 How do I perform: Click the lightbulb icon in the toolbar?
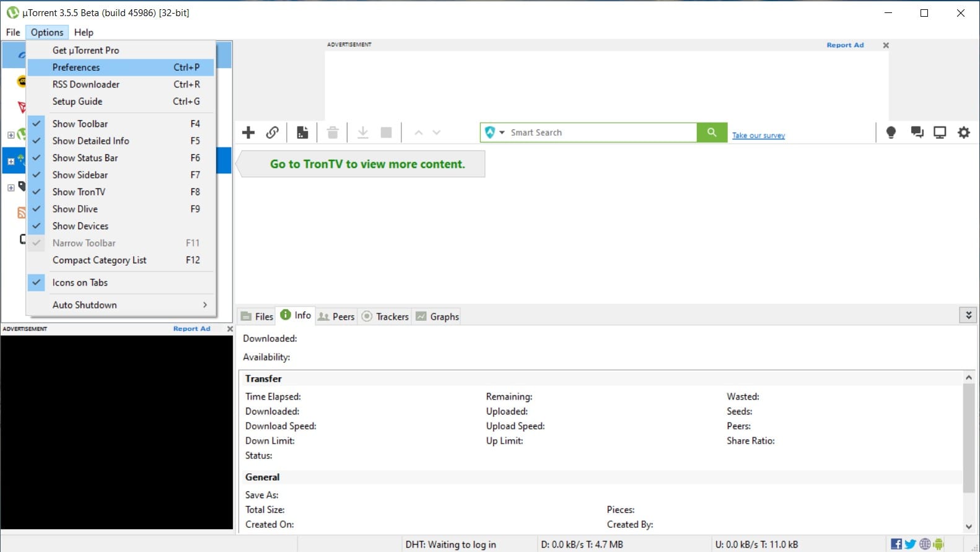tap(891, 132)
